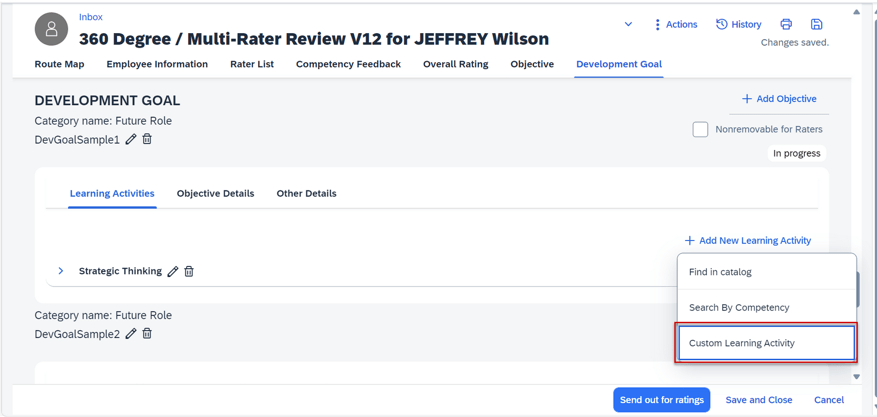Open the header dropdown chevron
This screenshot has width=877, height=417.
click(628, 24)
